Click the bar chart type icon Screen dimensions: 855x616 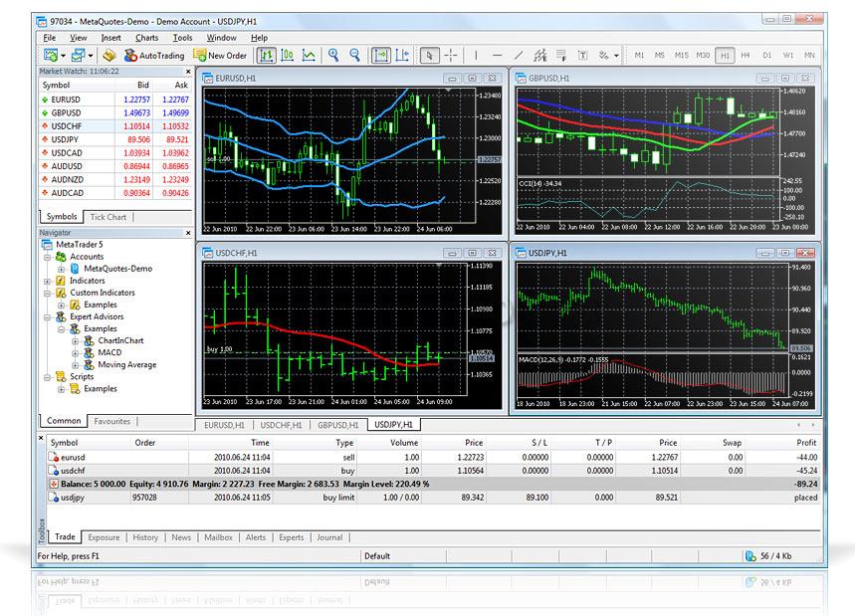[x=268, y=56]
